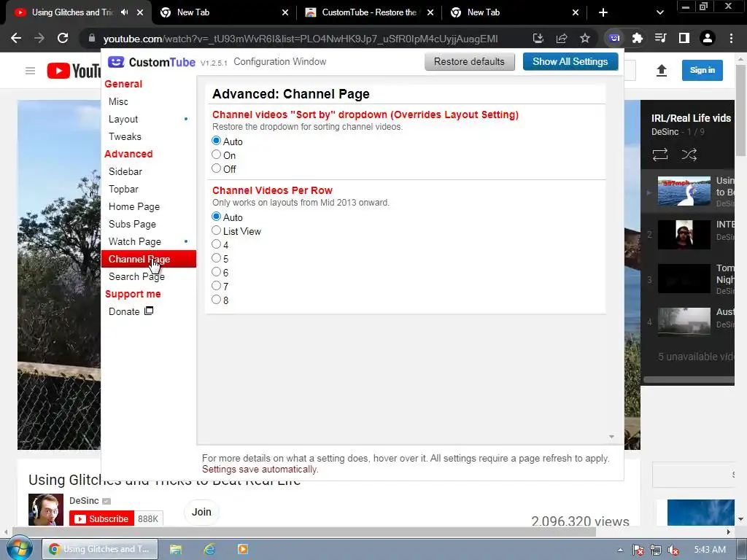Toggle the Chrome side panel icon
This screenshot has height=560, width=747.
pos(684,38)
